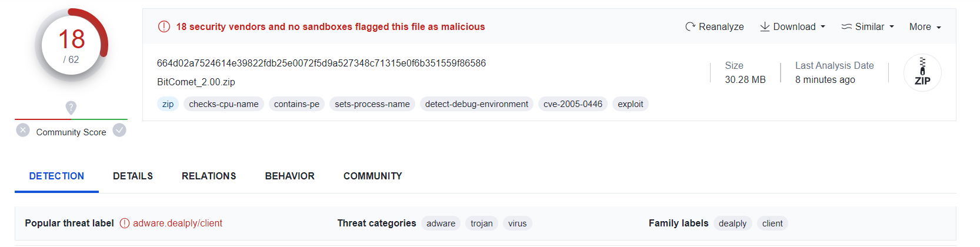Click the ZIP file type icon
This screenshot has width=980, height=247.
(x=922, y=72)
